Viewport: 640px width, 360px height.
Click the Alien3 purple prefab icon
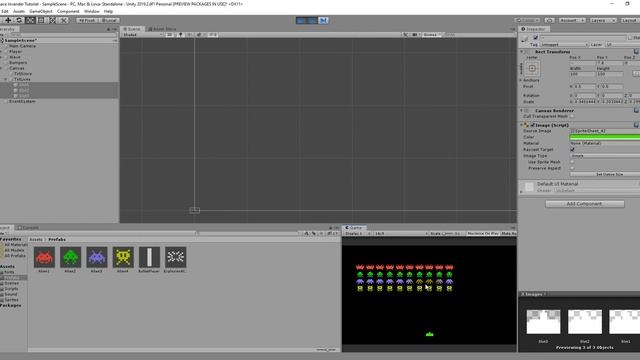pos(97,257)
